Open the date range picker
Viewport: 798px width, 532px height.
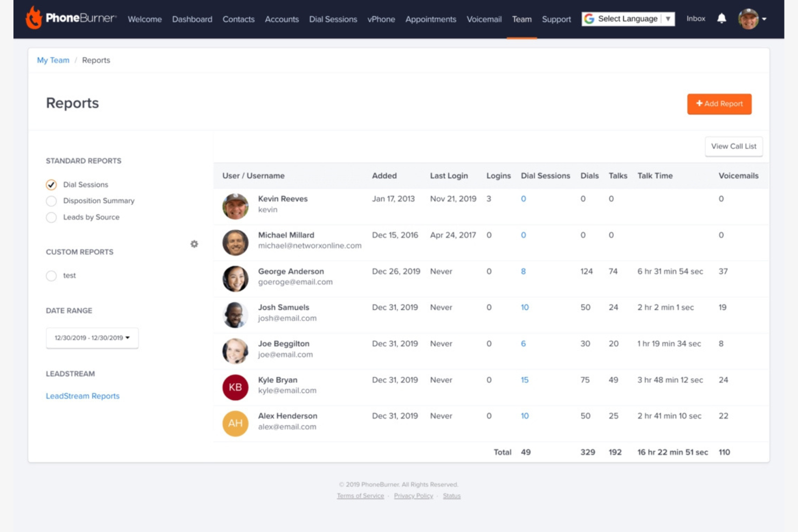point(92,338)
